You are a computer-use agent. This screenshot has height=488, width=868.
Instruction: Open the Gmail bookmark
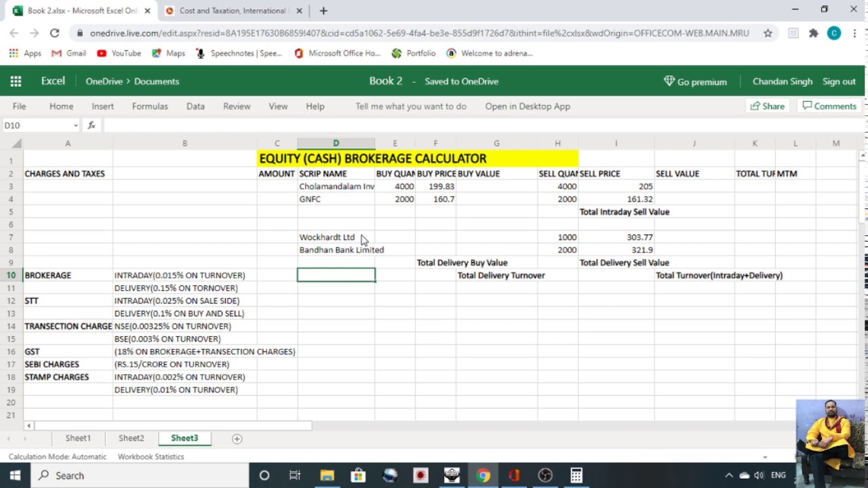68,53
